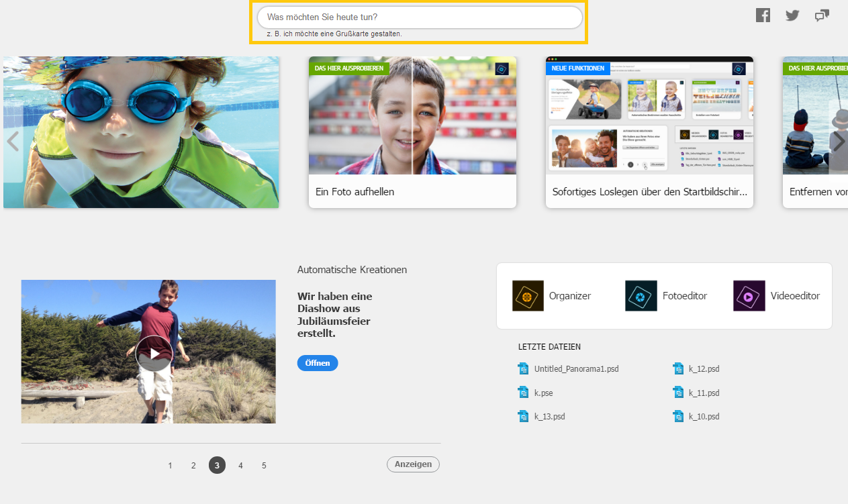Click the file icon beside Untitled_Panorama1.psd
Screen dimensions: 848x504
[524, 368]
